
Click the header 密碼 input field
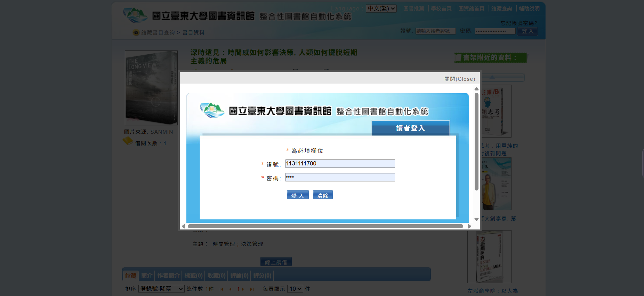(495, 31)
